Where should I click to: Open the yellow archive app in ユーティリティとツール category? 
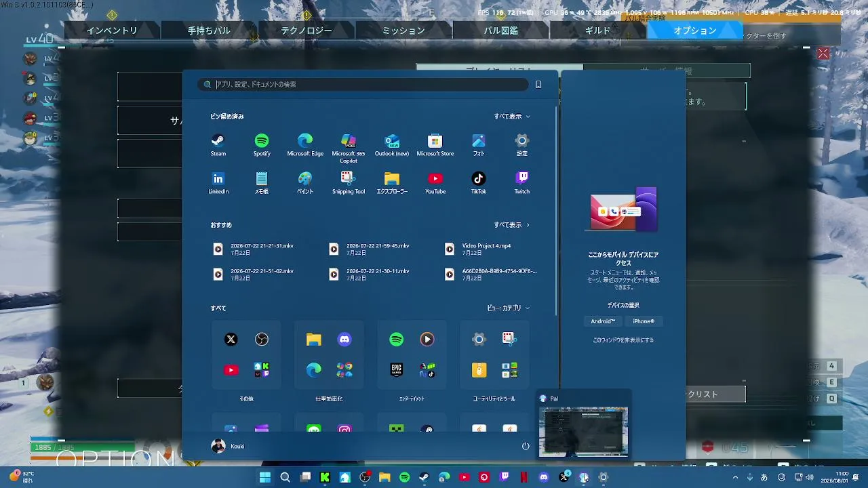pyautogui.click(x=479, y=370)
